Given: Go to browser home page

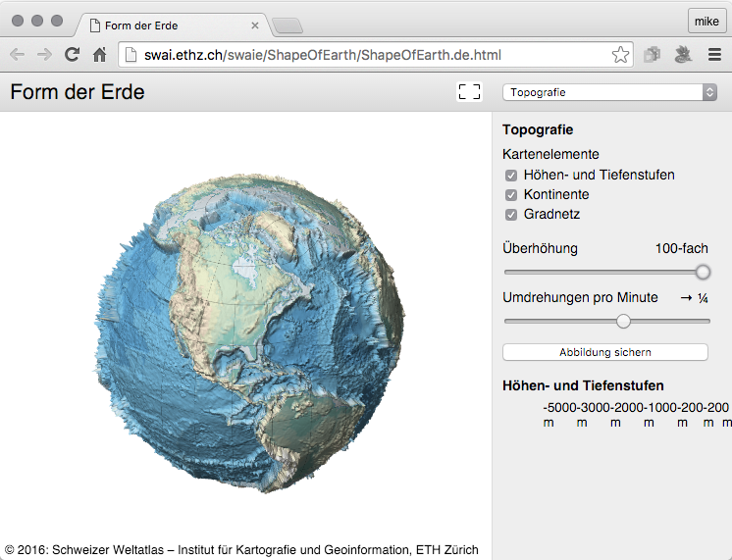Looking at the screenshot, I should coord(99,55).
